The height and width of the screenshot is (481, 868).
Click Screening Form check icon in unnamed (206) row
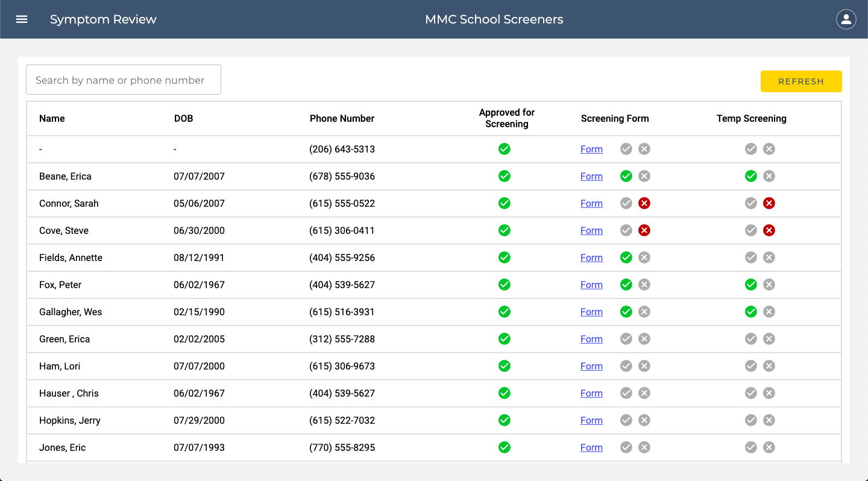626,149
